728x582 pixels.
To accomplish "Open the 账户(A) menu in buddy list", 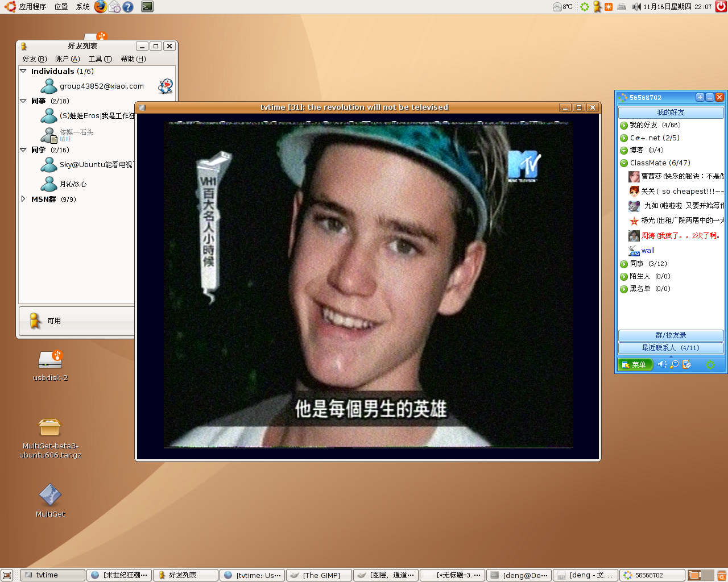I will coord(68,59).
